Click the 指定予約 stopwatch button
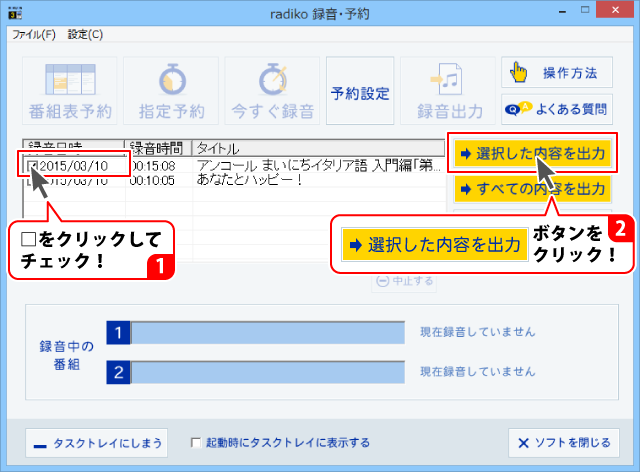This screenshot has width=640, height=472. point(171,91)
